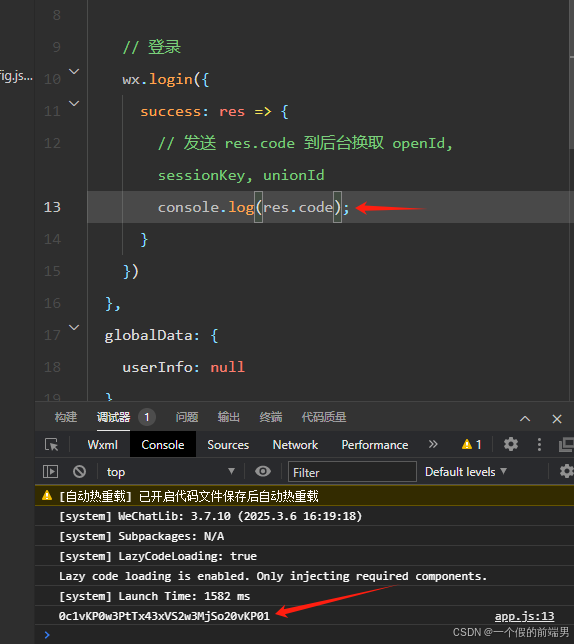
Task: Switch to the Console tab
Action: click(x=163, y=445)
